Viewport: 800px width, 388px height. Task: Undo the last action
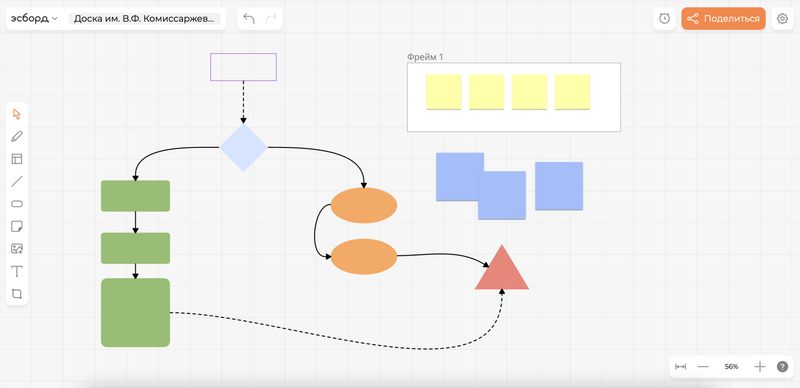(x=249, y=19)
